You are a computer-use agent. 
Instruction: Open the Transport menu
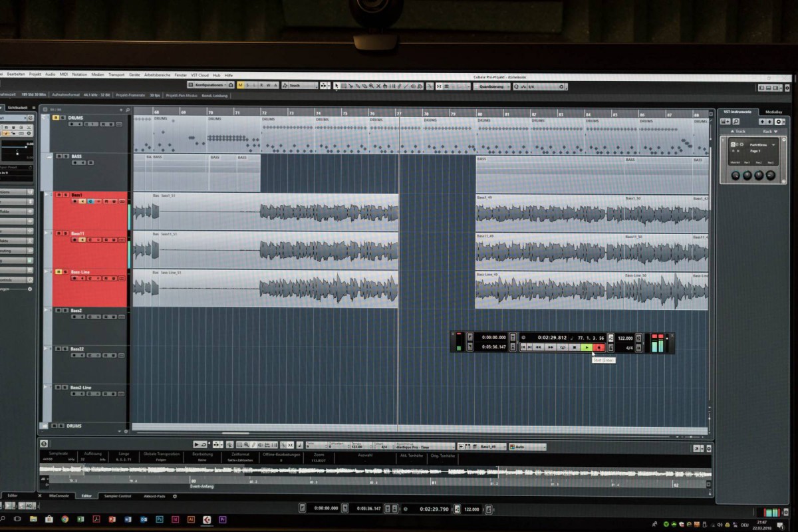pos(116,74)
